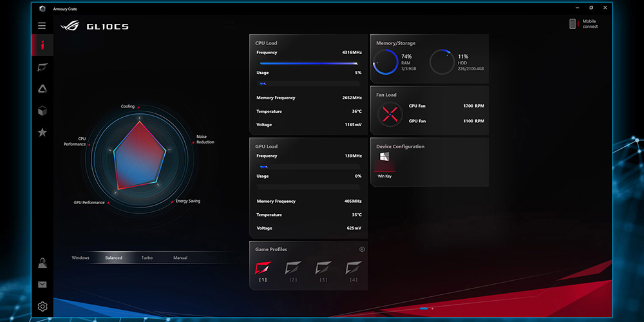Viewport: 644px width, 322px height.
Task: Select game profile [3]
Action: coord(323,271)
